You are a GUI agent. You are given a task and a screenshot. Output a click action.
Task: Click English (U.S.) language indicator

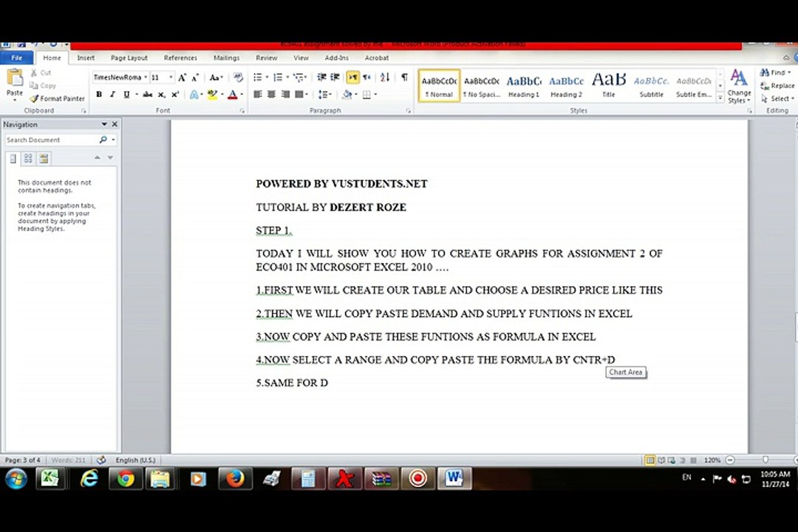point(135,460)
